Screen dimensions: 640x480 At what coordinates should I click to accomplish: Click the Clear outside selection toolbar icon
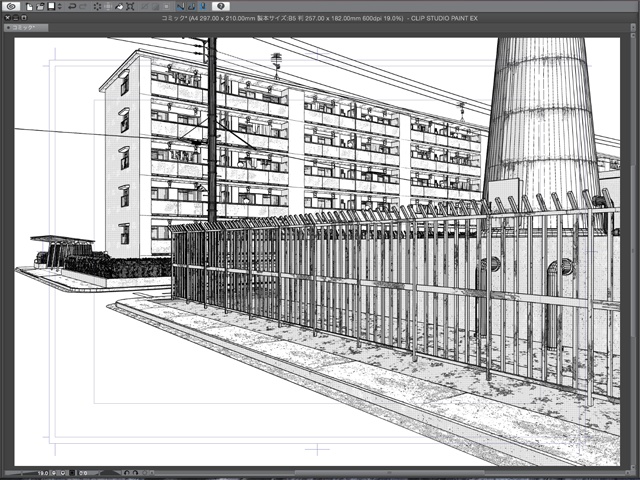[x=108, y=7]
